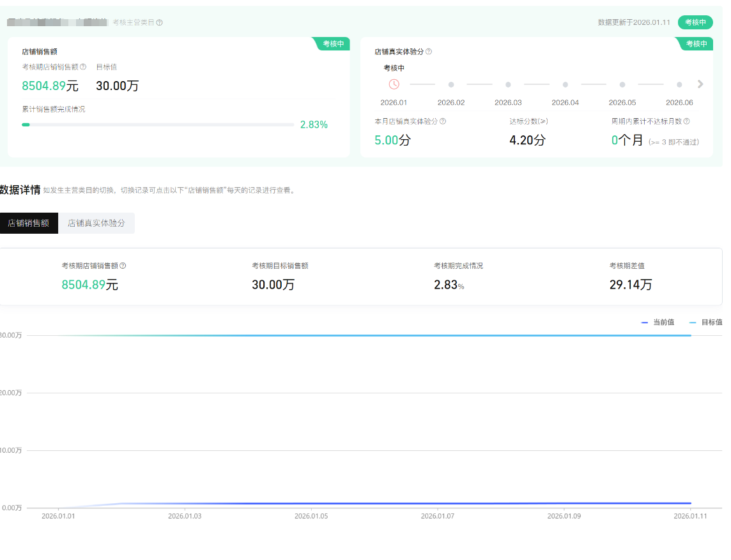Viewport: 731px width, 560px height.
Task: Switch to the 店铺真实体验分 detail tab
Action: click(x=96, y=223)
